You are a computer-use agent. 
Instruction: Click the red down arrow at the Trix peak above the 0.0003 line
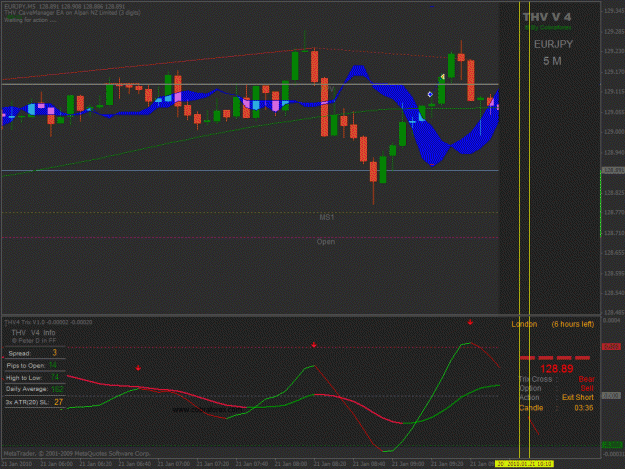pyautogui.click(x=470, y=322)
